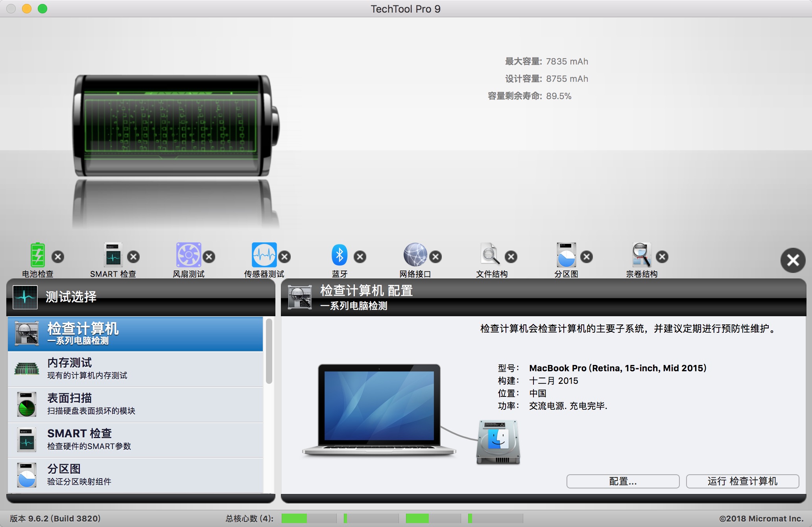Remove the 电池检查 test with its X button
Screen dimensions: 812x527
(58, 257)
